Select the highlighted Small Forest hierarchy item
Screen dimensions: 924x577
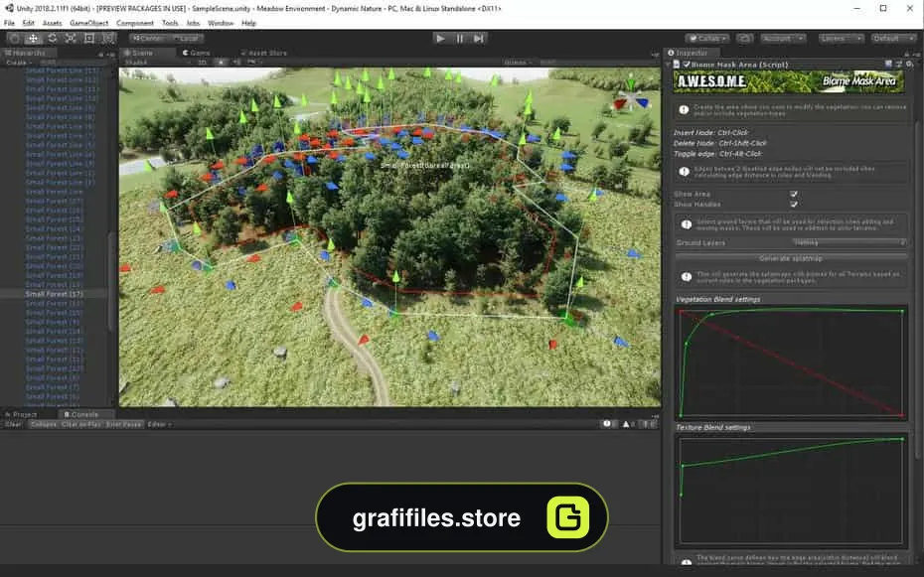[x=55, y=294]
